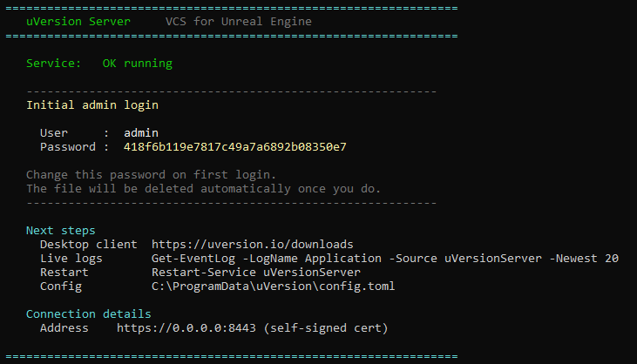637x364 pixels.
Task: Click the Desktop client label
Action: [x=89, y=245]
